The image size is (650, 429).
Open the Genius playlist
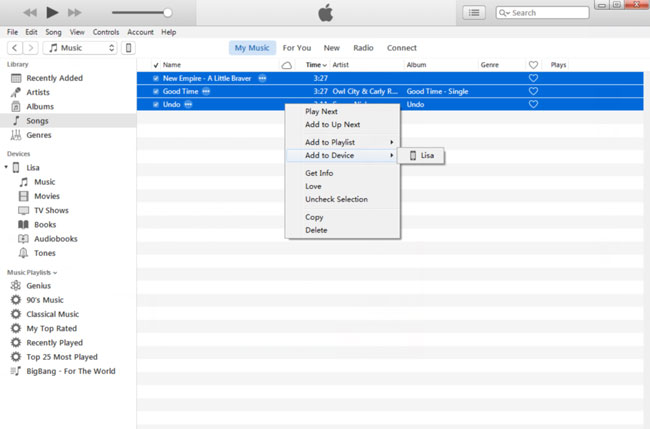38,286
